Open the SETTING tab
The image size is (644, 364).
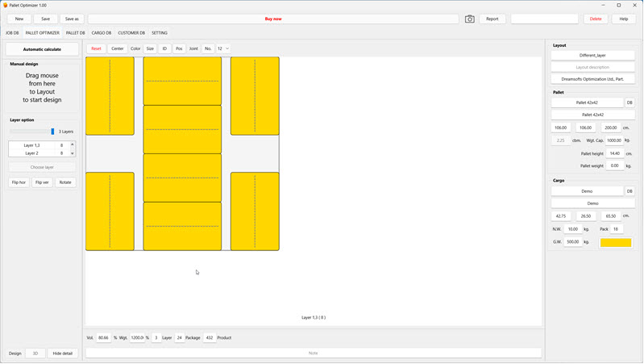160,33
